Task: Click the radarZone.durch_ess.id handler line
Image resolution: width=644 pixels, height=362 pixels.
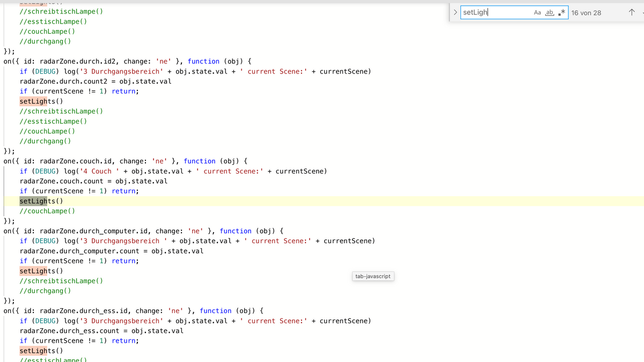Action: click(x=134, y=311)
